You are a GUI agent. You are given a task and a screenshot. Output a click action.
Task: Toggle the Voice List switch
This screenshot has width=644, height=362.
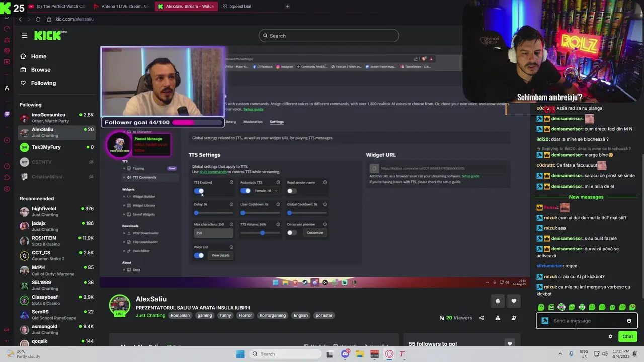coord(199,255)
